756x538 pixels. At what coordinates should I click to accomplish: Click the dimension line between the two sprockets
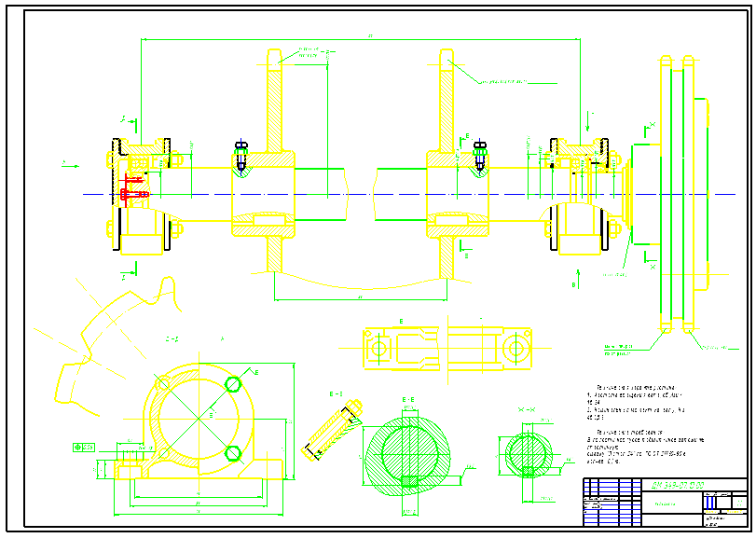[x=361, y=299]
